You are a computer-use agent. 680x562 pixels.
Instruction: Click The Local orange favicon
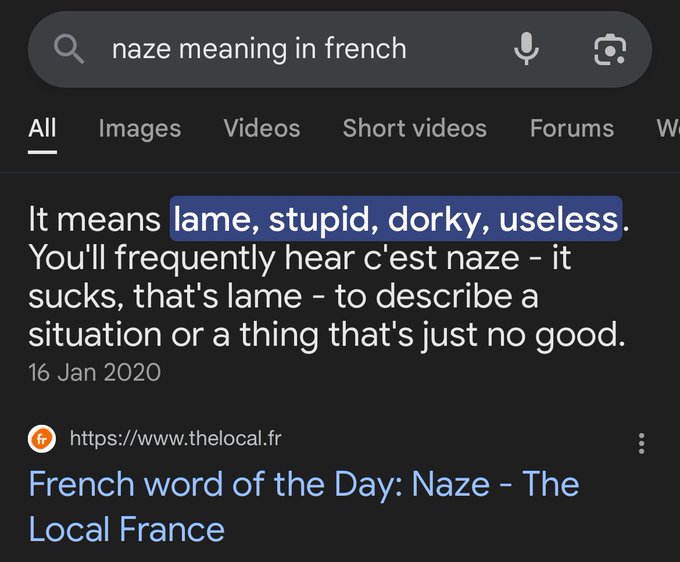[41, 438]
